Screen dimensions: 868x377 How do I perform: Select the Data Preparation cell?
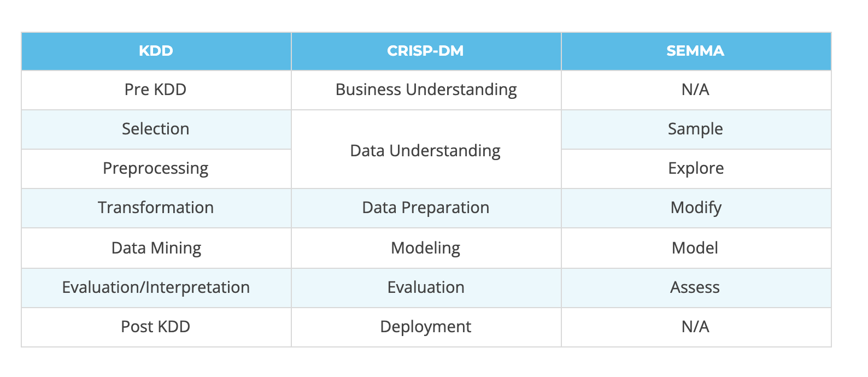[426, 208]
